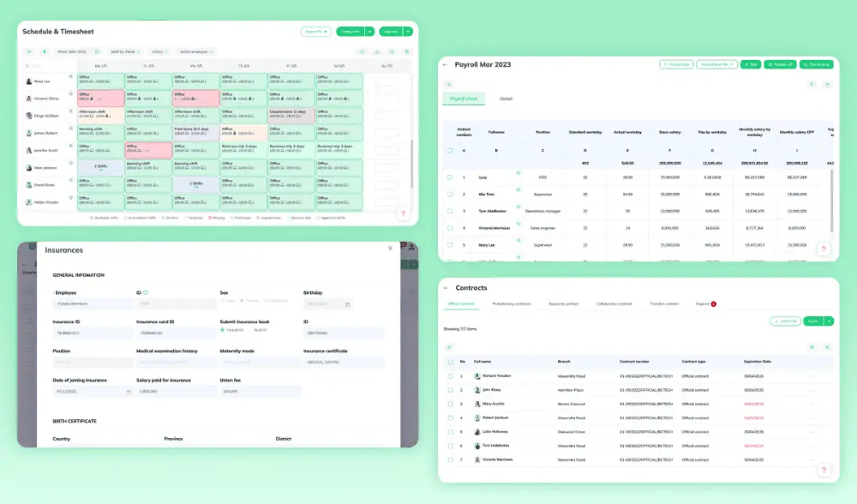
Task: Open the Probationary contracts tab
Action: [x=511, y=303]
